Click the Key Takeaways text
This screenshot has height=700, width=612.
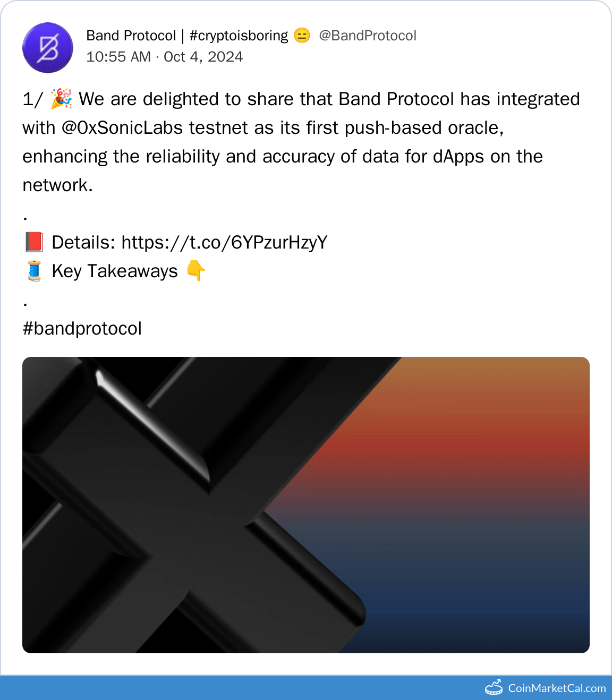[x=115, y=271]
